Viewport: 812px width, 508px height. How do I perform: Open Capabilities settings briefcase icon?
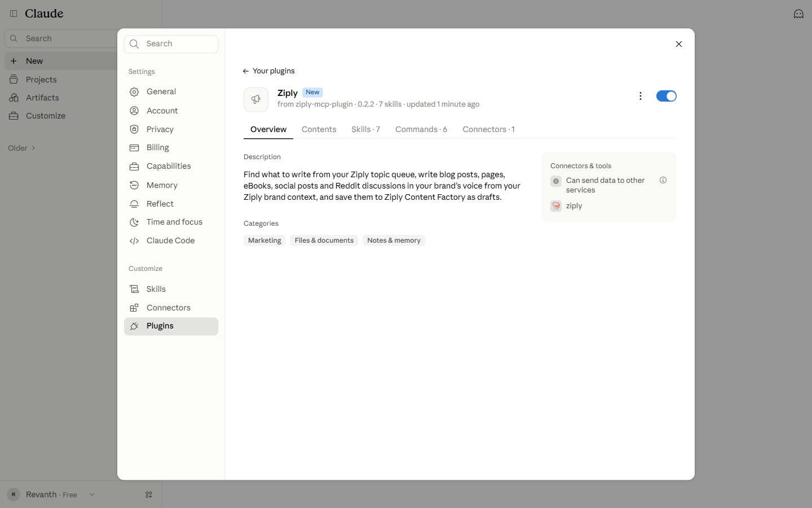click(134, 167)
